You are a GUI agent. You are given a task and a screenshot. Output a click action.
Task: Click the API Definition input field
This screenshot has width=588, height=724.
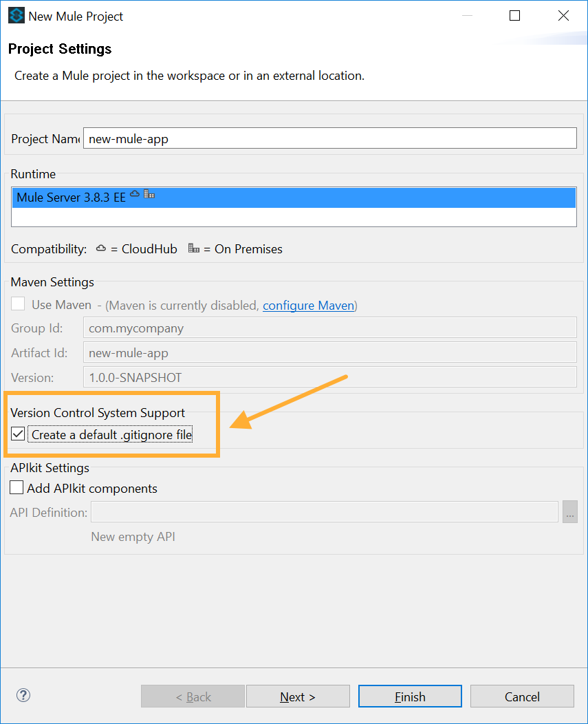coord(323,511)
